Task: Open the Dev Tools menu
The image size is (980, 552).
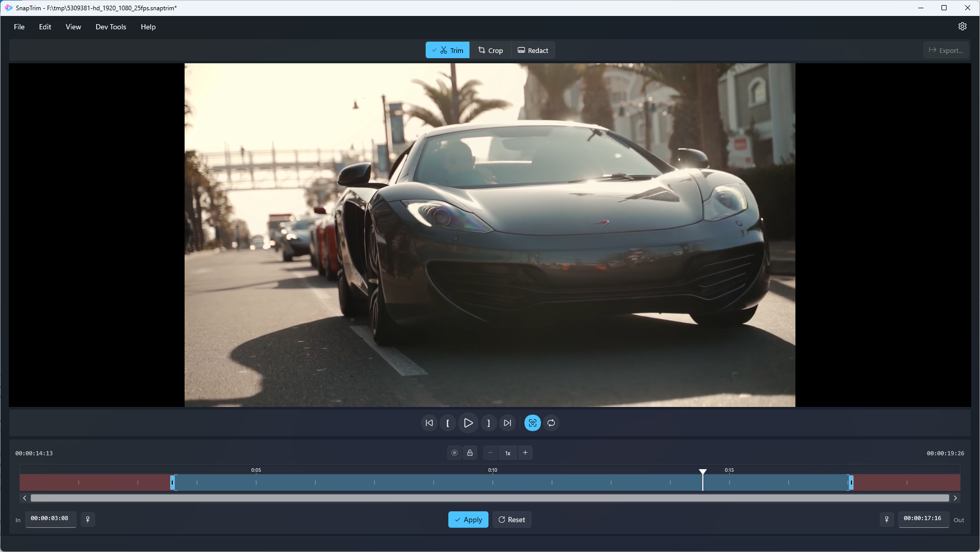Action: pos(111,27)
